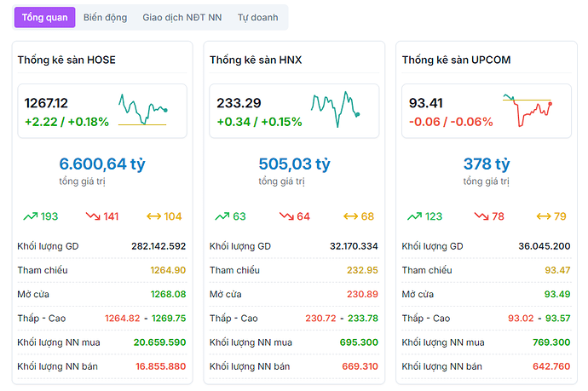Click the HOSE index mini chart
The height and width of the screenshot is (391, 588).
(x=143, y=109)
